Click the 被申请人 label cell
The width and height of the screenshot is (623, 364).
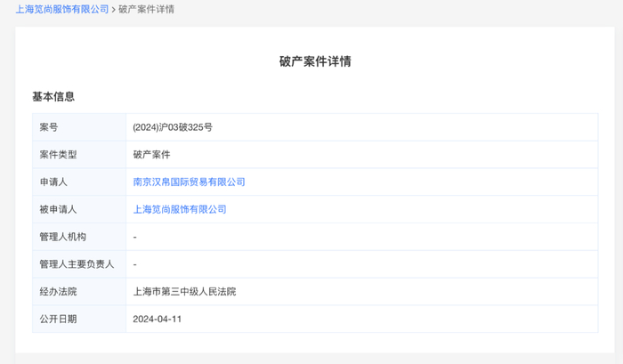tap(79, 209)
